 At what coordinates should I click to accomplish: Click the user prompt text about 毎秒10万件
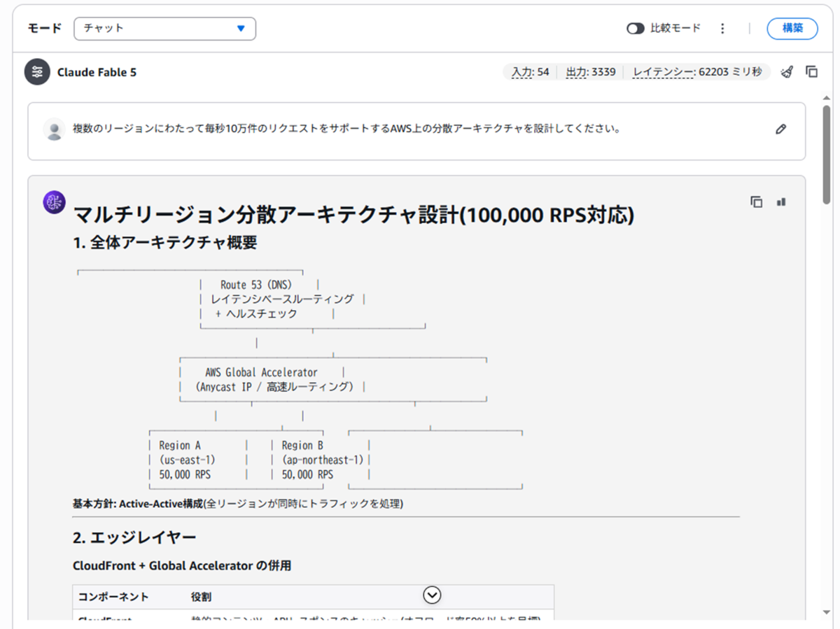[x=346, y=129]
